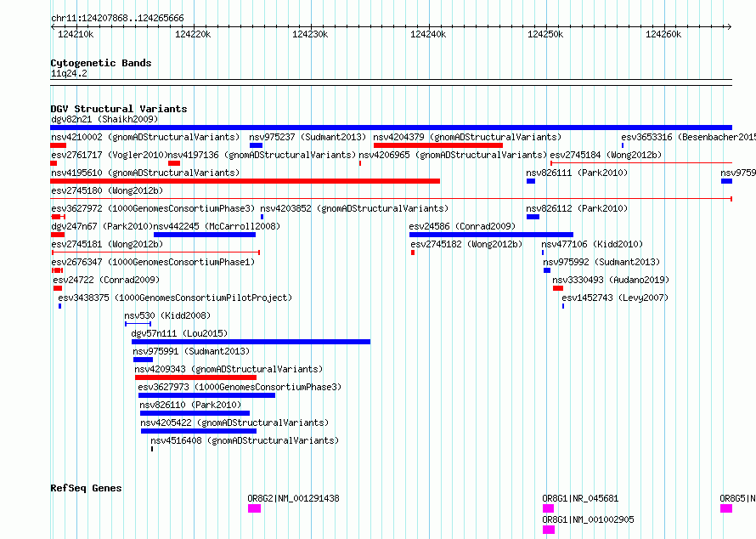Image resolution: width=756 pixels, height=539 pixels.
Task: Click the Cytogenetic Bands track title
Action: coord(101,63)
